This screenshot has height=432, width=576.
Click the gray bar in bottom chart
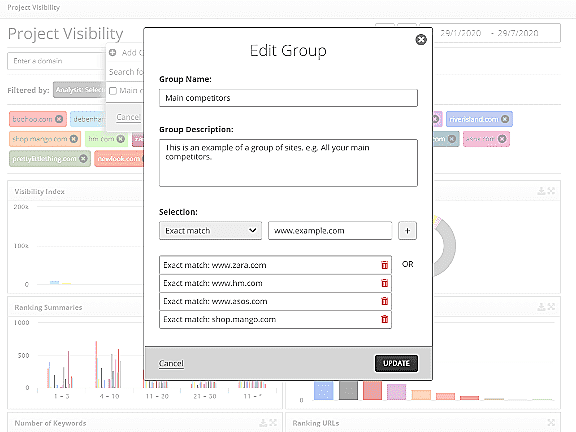tap(348, 390)
